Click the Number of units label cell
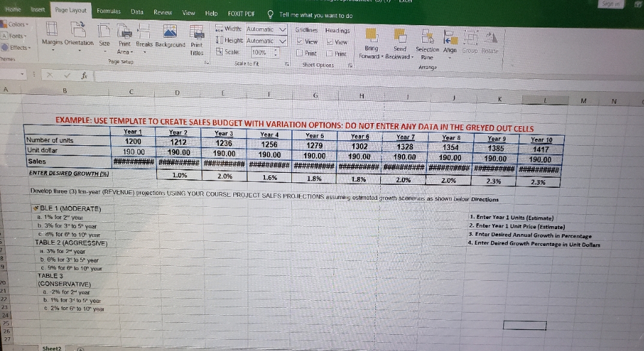 pos(67,140)
